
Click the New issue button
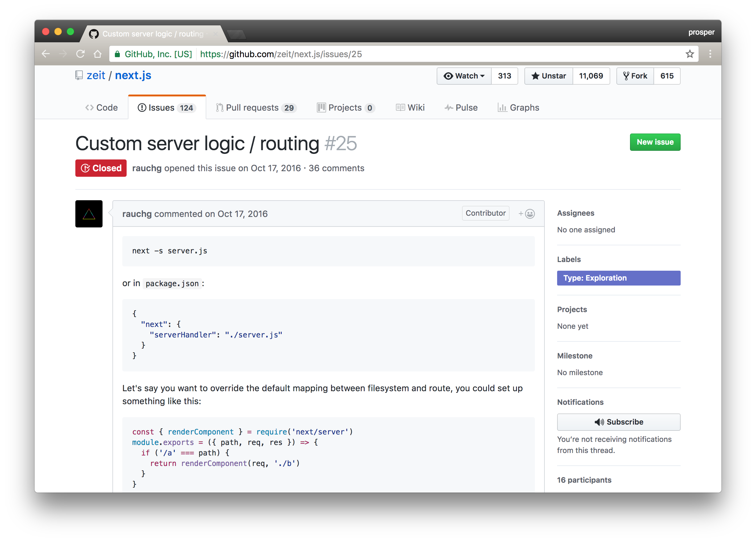coord(655,142)
